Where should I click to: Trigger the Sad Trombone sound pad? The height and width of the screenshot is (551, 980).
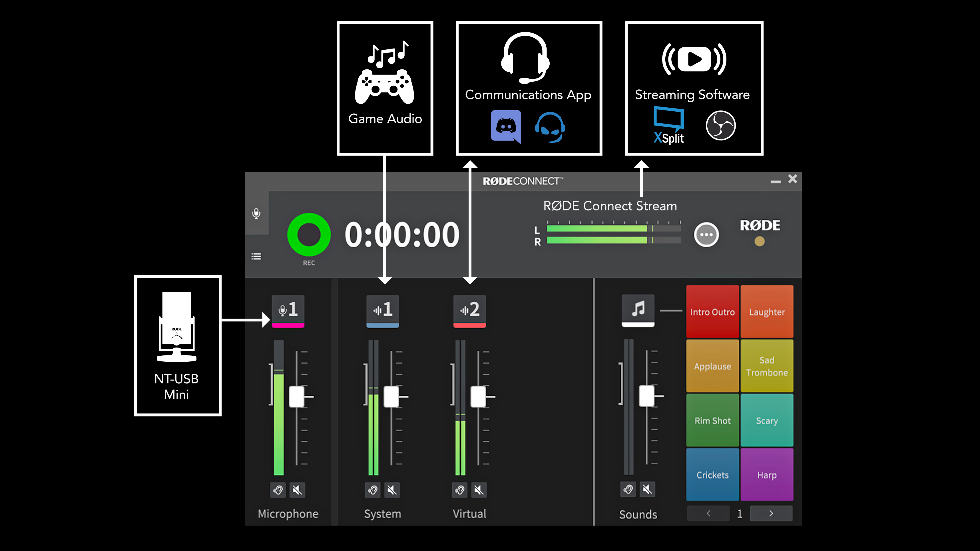click(x=767, y=366)
